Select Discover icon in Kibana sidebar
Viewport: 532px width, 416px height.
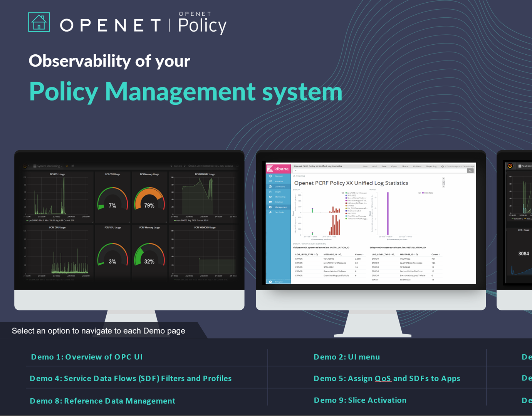pos(270,176)
